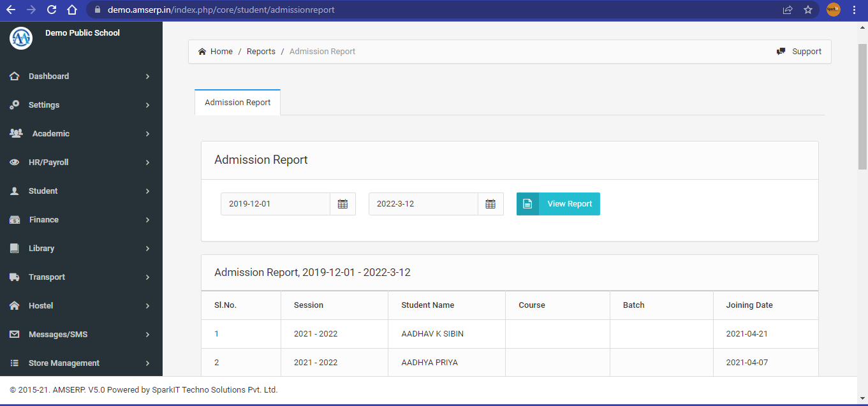Expand the Hostel section chevron
The image size is (868, 406).
click(149, 305)
